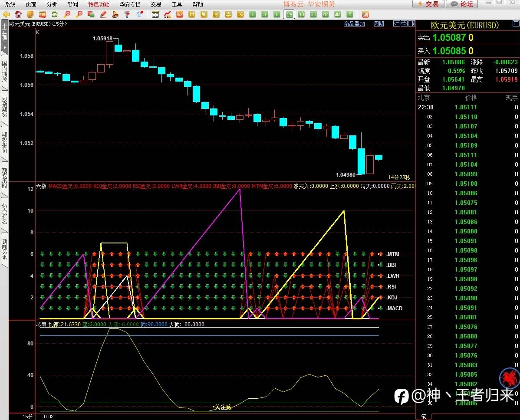Click the 交易 trade button
The image size is (520, 420).
click(428, 4)
